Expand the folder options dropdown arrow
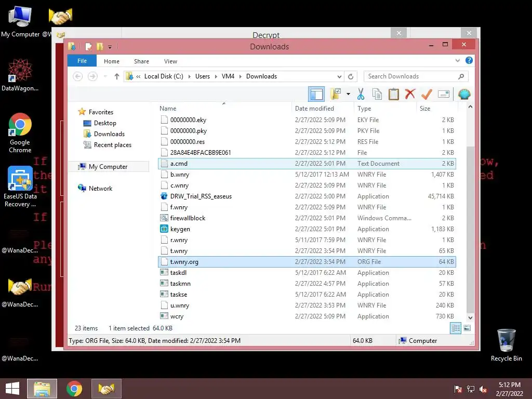 point(349,94)
